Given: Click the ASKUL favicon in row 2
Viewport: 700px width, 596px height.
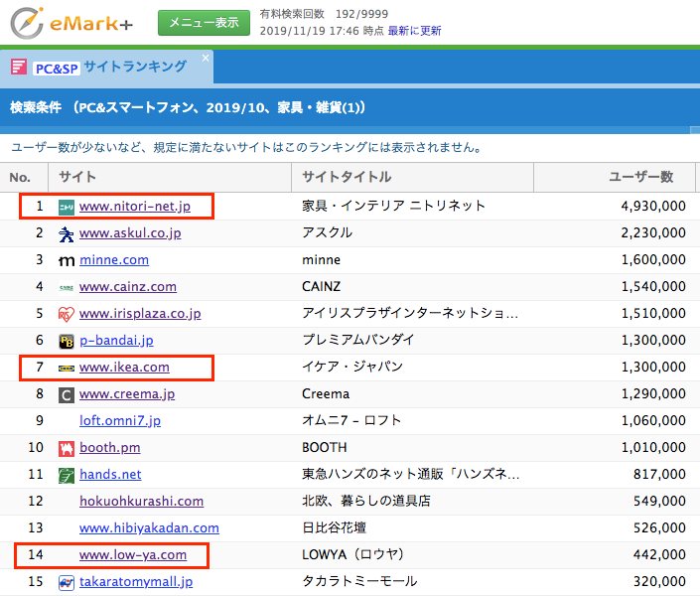Looking at the screenshot, I should tap(67, 233).
